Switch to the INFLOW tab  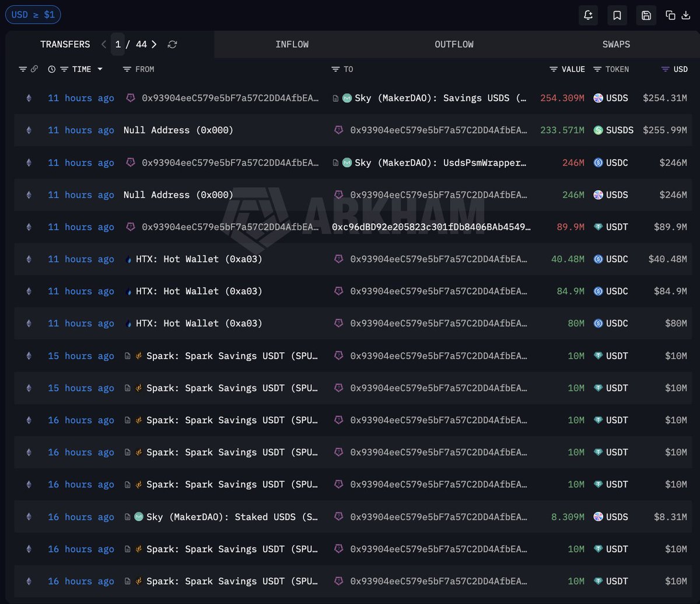292,44
